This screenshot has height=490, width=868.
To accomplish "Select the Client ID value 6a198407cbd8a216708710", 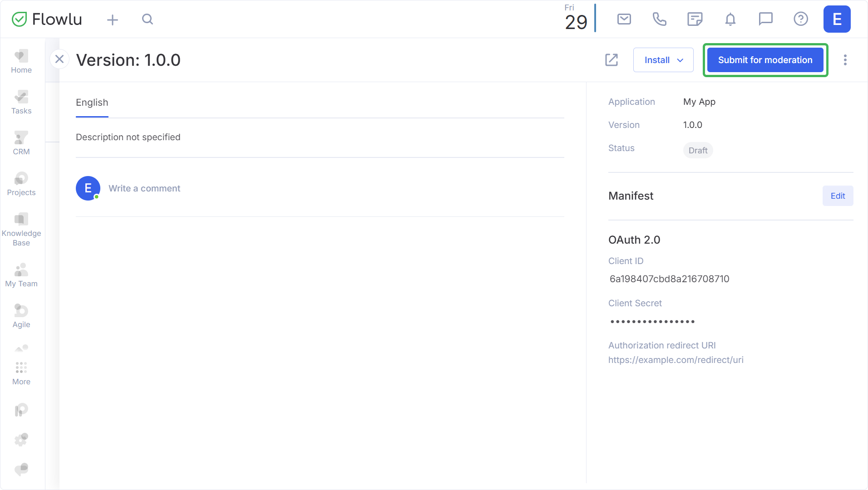I will click(669, 279).
